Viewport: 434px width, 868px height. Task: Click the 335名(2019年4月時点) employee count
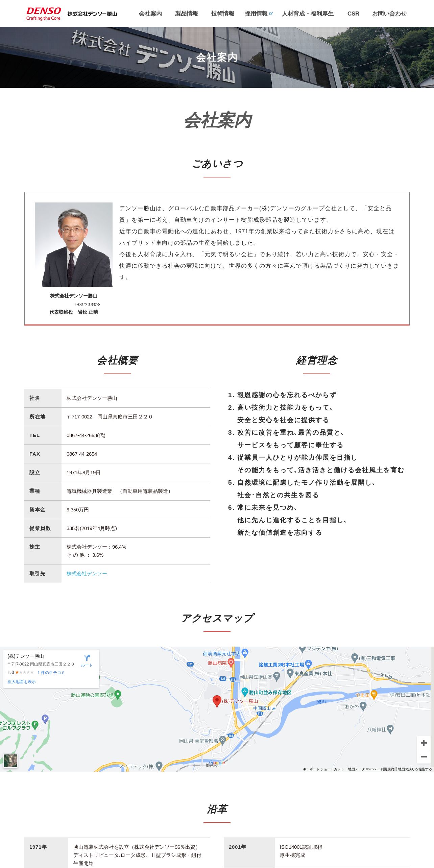click(92, 528)
